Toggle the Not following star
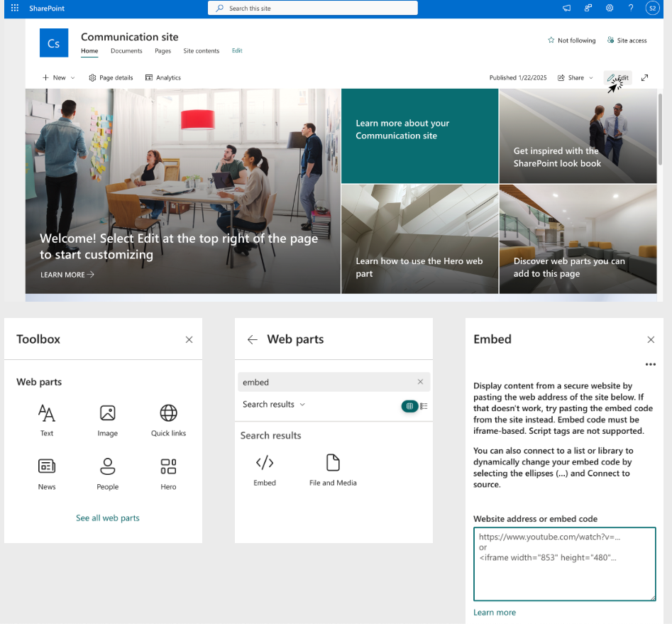The height and width of the screenshot is (624, 672). pos(571,40)
